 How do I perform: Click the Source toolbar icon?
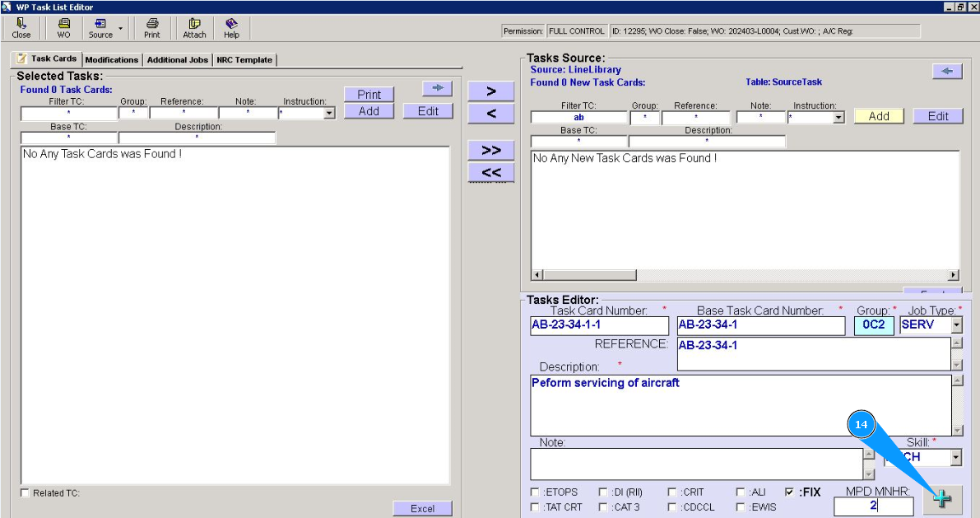100,28
